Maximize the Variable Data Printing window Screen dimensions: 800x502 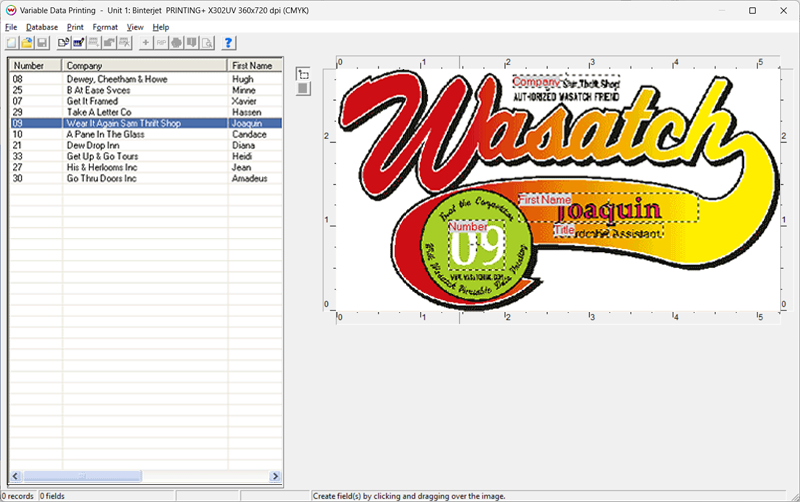(753, 10)
